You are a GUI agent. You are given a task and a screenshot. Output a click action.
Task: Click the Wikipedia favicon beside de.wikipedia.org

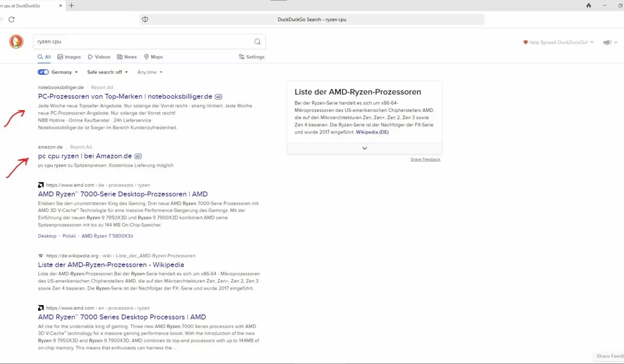41,256
